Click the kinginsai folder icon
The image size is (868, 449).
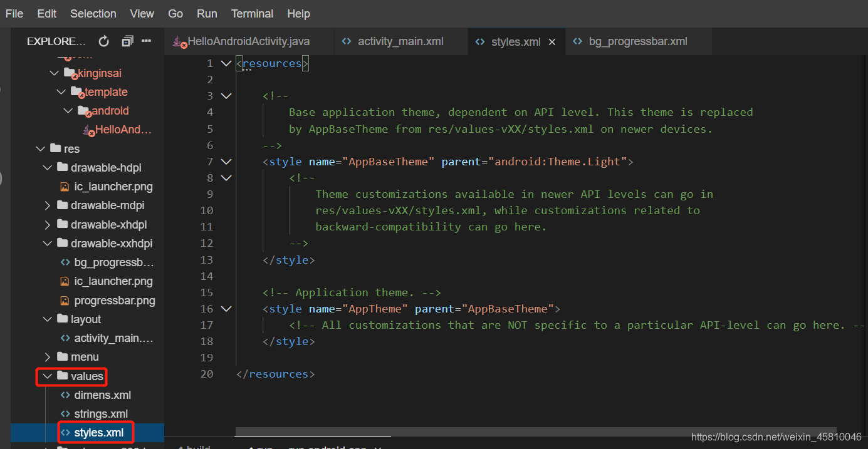(x=70, y=73)
